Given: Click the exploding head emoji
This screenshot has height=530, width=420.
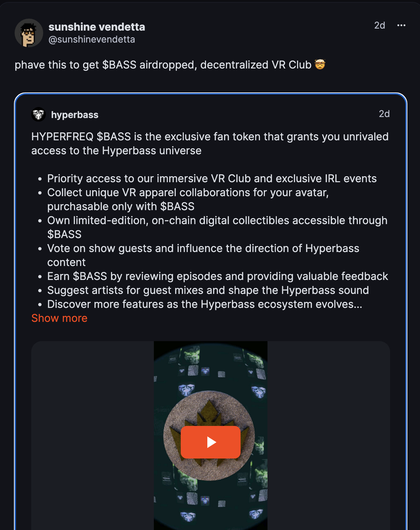Looking at the screenshot, I should tap(320, 64).
